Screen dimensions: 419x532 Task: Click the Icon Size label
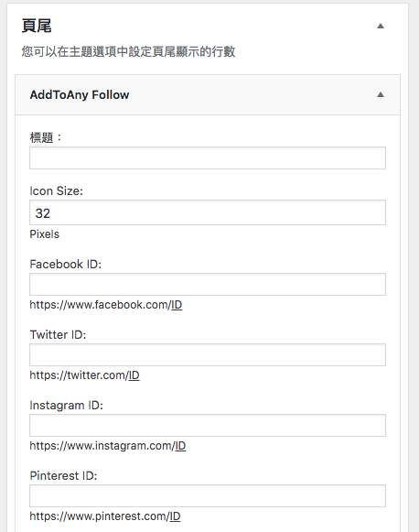tap(57, 191)
